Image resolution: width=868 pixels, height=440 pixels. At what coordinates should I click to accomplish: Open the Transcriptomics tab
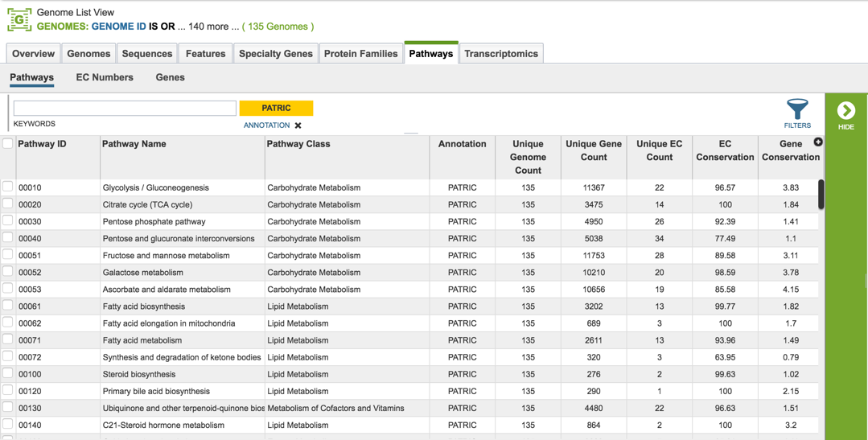tap(501, 54)
